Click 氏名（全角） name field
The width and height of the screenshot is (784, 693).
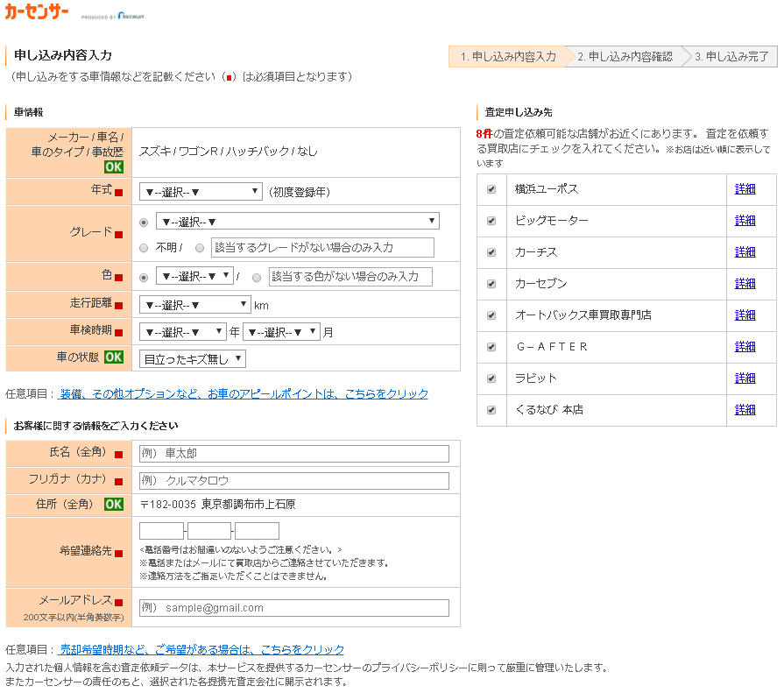(x=294, y=454)
